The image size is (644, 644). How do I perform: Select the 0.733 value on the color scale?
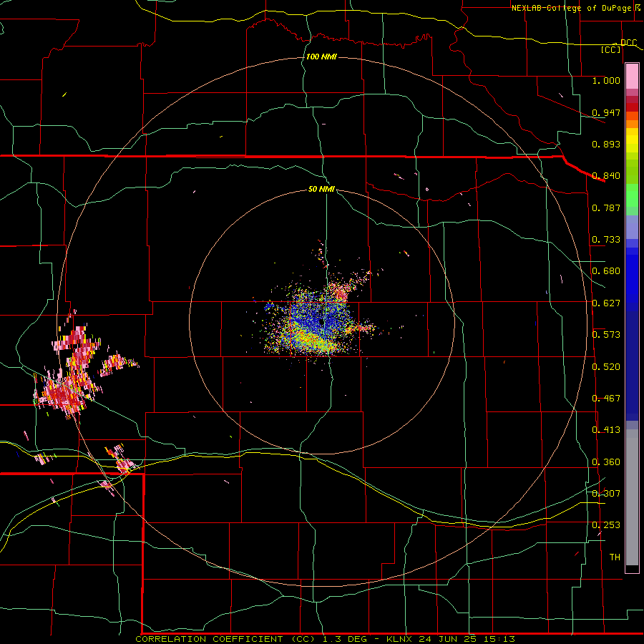pyautogui.click(x=606, y=240)
